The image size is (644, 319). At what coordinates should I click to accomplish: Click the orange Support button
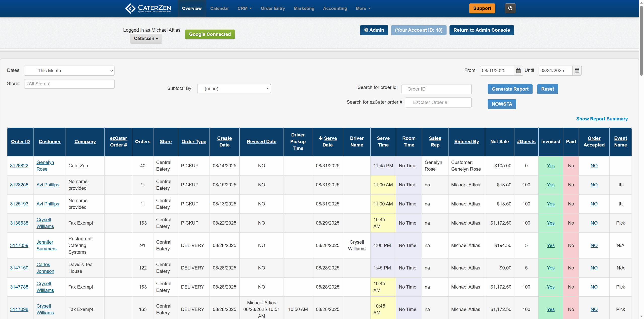click(482, 8)
